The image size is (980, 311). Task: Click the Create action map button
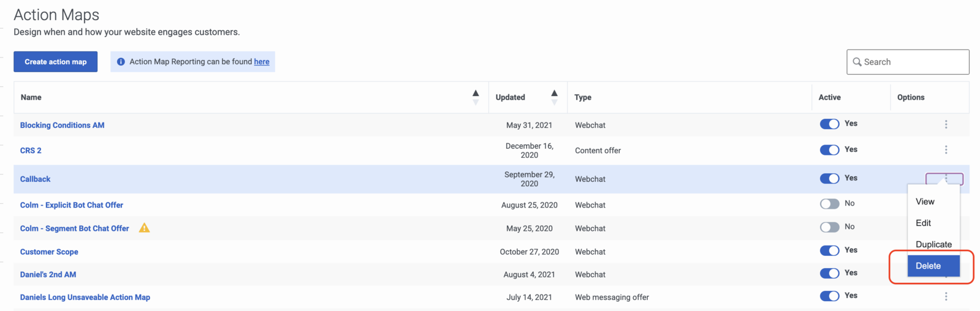pos(56,62)
